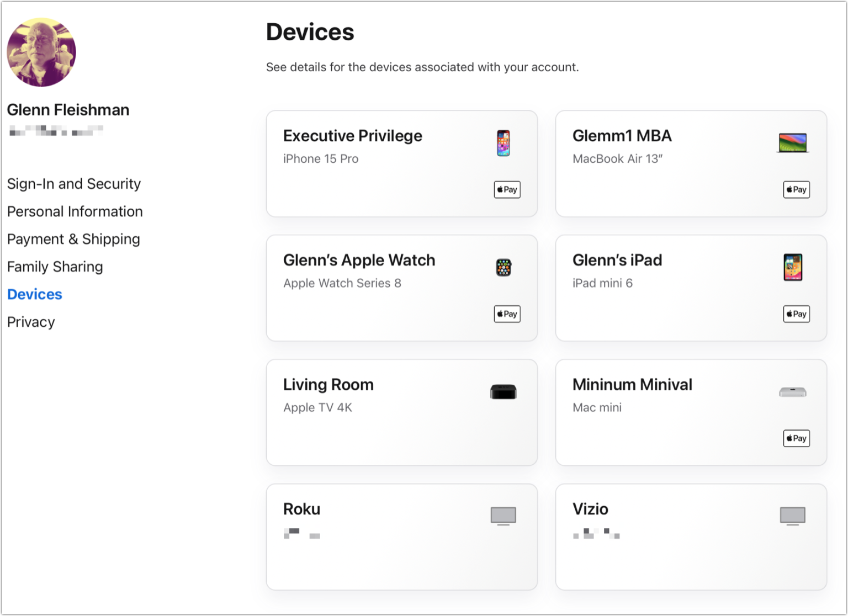Click the MacBook Air thumbnail icon
The image size is (848, 616).
pos(793,142)
